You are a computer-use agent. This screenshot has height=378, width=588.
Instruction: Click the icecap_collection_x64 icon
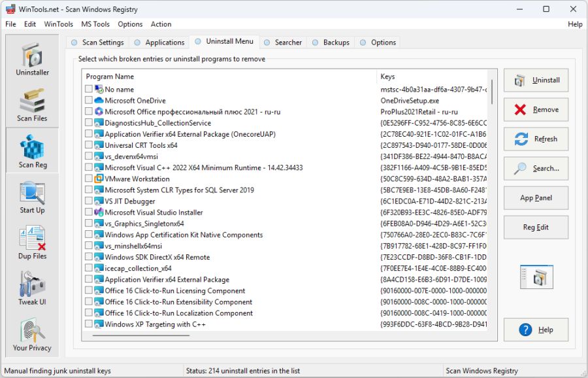coord(99,268)
